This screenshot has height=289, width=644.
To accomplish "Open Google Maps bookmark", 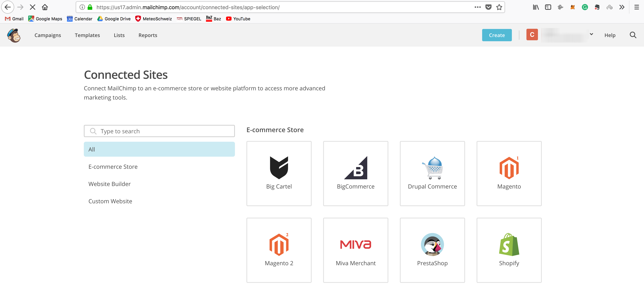I will [x=45, y=19].
